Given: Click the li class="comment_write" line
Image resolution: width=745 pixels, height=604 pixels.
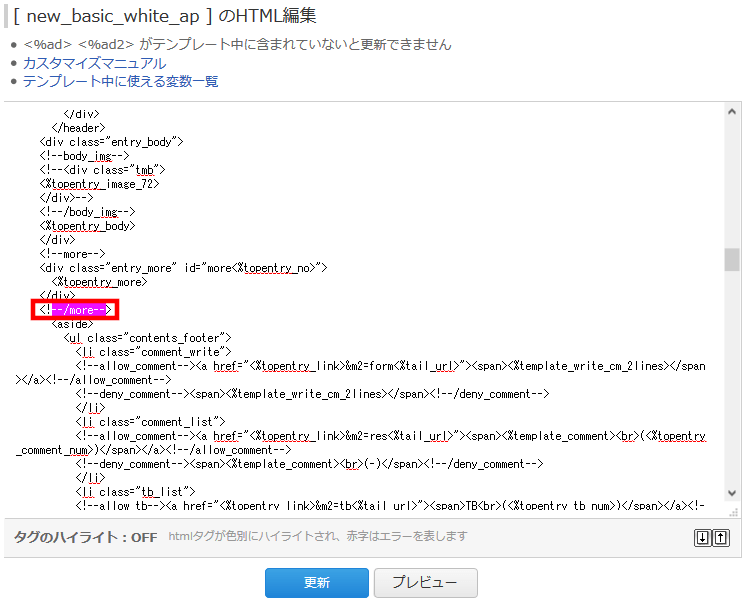Looking at the screenshot, I should tap(153, 352).
